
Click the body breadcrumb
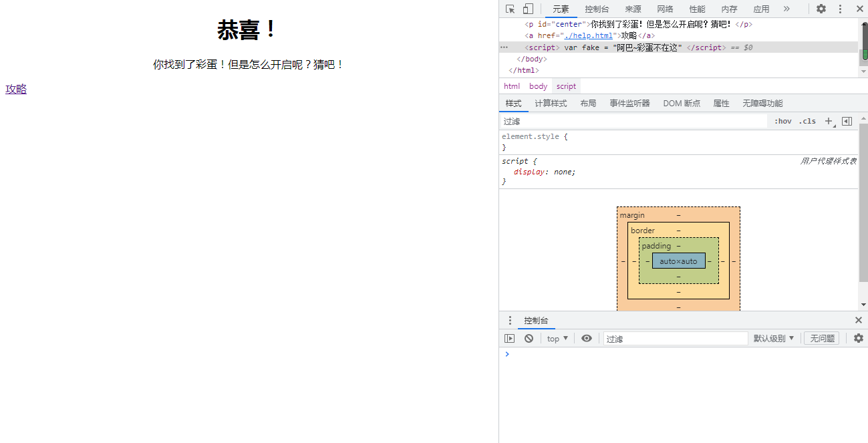tap(538, 86)
